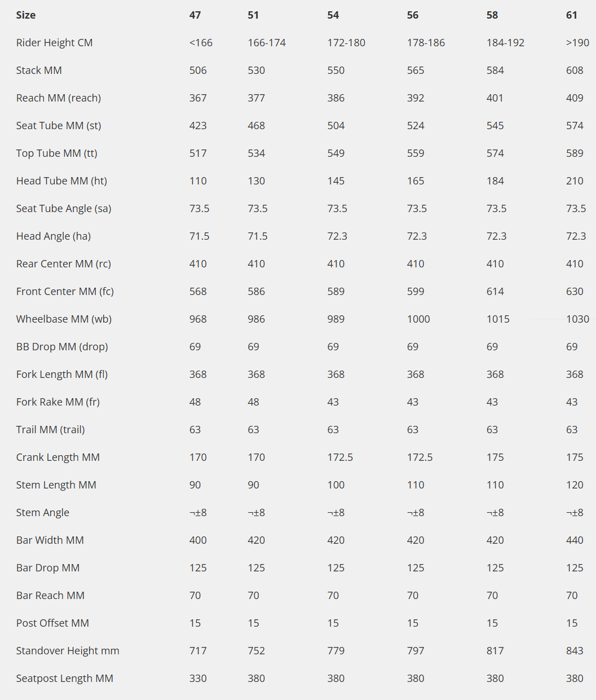Select the size 47 column header
The image size is (596, 700).
pos(195,15)
